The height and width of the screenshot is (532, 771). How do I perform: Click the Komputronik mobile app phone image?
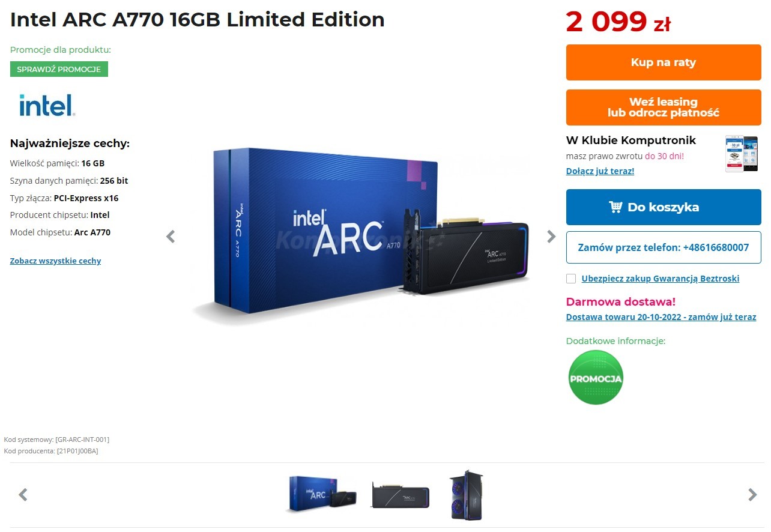[x=741, y=154]
